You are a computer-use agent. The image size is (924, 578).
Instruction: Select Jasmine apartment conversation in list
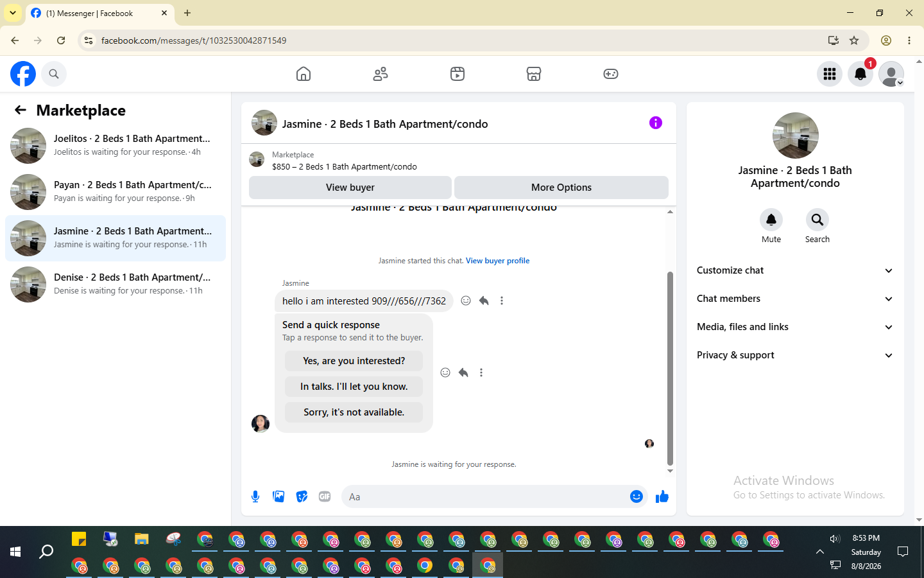point(116,238)
